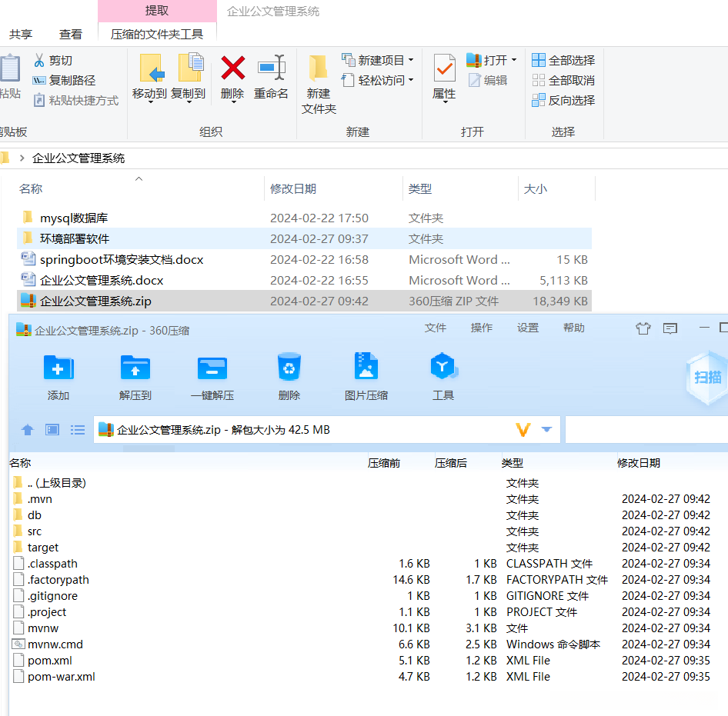Sort by 压缩后 column in 360压缩

click(x=451, y=463)
